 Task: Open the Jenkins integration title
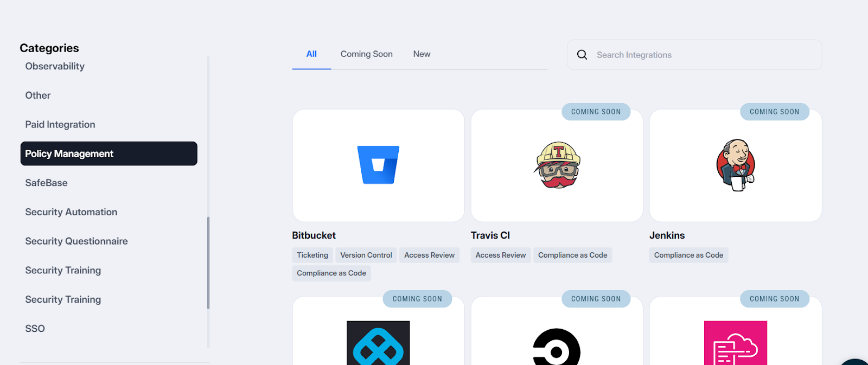coord(667,235)
